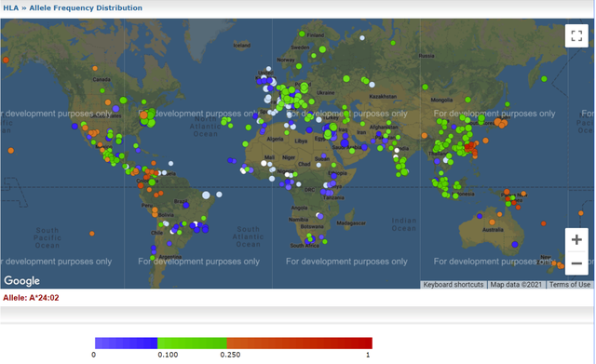This screenshot has width=596, height=364.
Task: Click Map data ©2021 label
Action: (516, 285)
